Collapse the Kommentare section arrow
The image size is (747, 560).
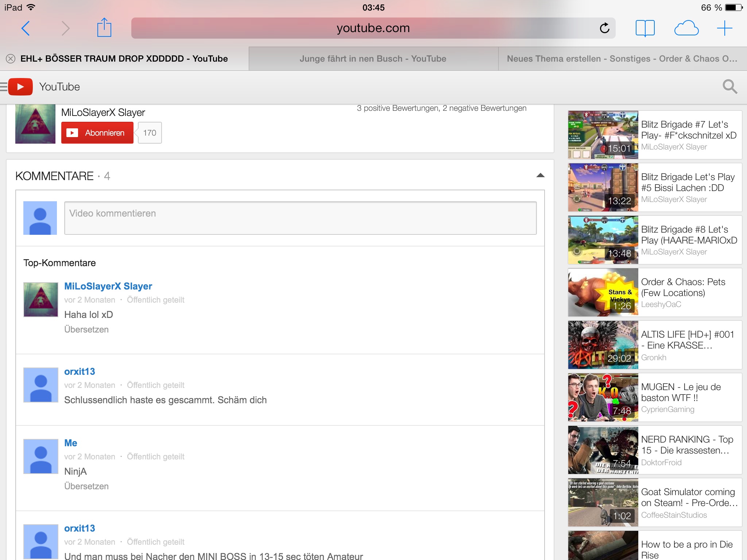point(540,175)
